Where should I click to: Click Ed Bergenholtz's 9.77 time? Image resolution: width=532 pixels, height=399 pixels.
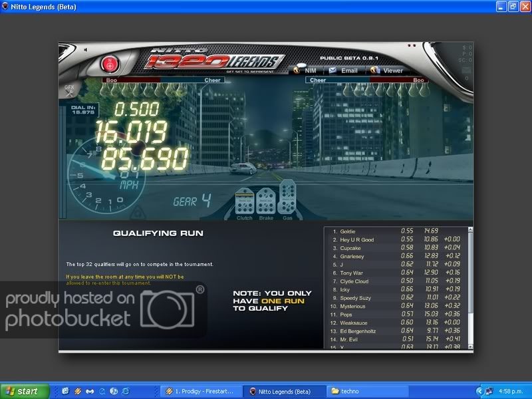coord(432,331)
